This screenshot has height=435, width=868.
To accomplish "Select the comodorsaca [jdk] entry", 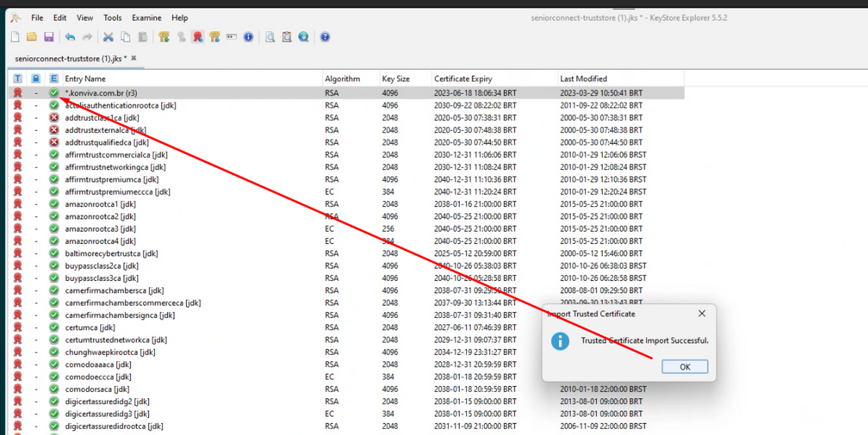I will click(x=346, y=389).
